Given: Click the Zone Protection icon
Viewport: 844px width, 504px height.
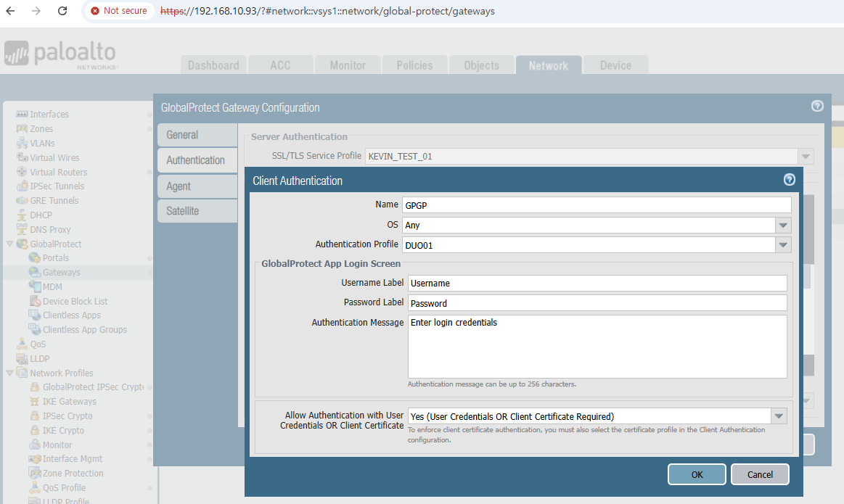Looking at the screenshot, I should tap(35, 473).
